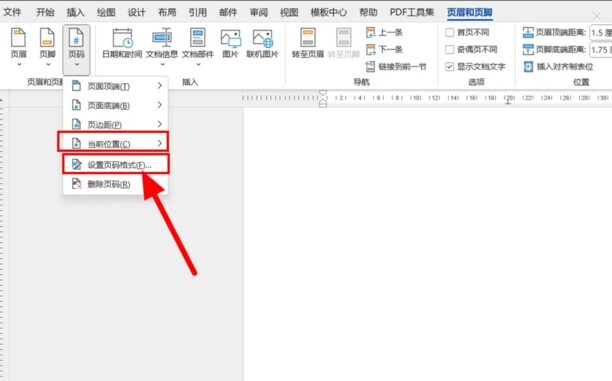Switch to the 开始 tab

coord(45,12)
